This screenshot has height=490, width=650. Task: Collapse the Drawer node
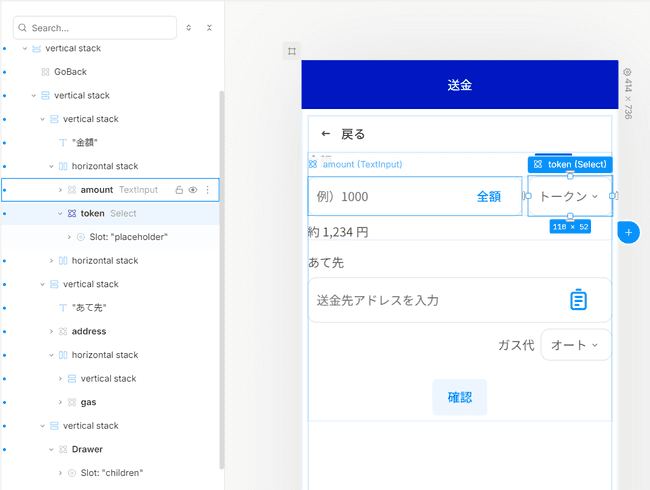[51, 449]
